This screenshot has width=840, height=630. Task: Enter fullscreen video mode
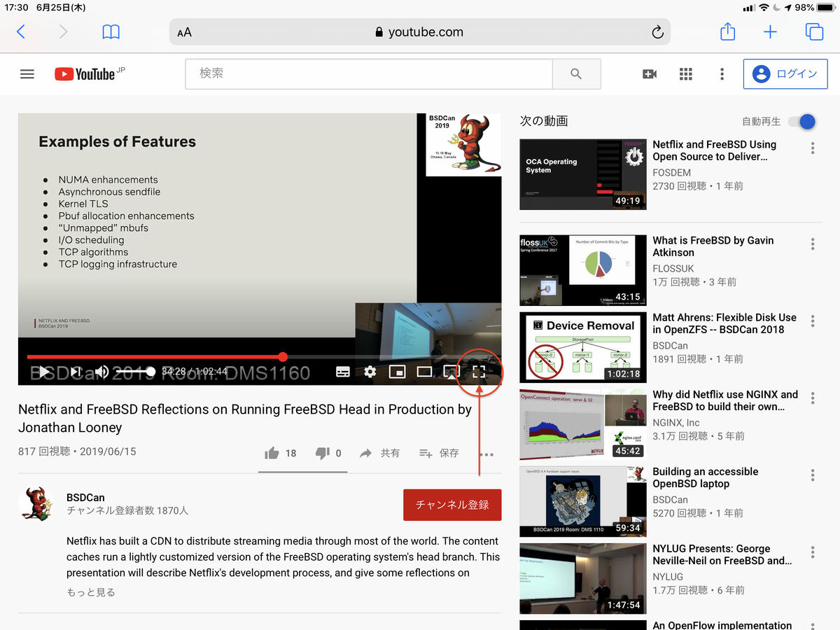pos(479,372)
